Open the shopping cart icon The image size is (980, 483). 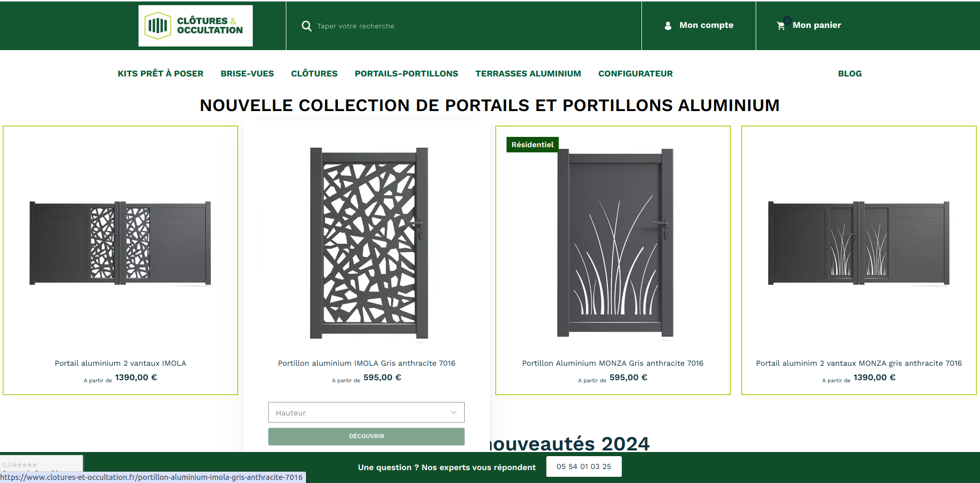(x=780, y=25)
